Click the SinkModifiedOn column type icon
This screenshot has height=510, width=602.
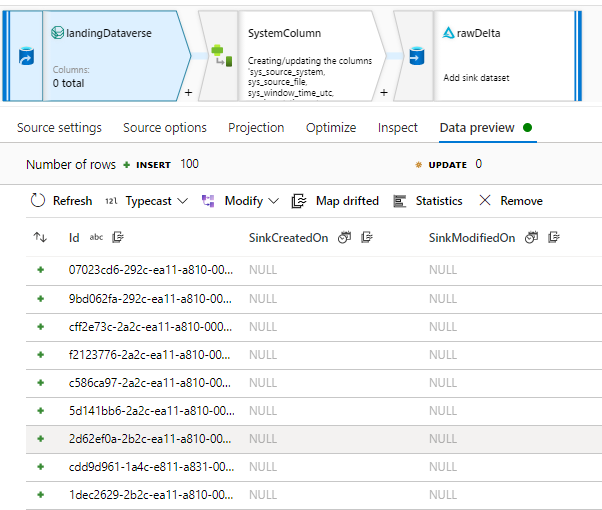tap(531, 238)
